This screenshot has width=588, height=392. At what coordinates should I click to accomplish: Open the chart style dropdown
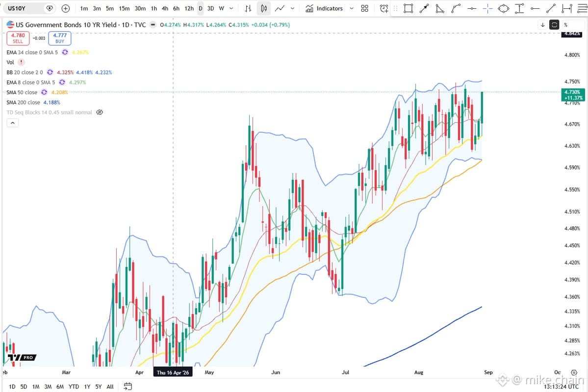point(292,8)
